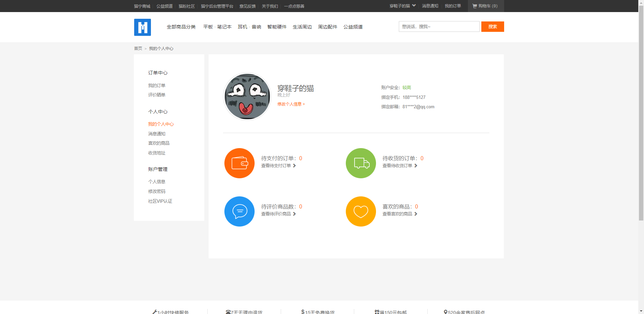The height and width of the screenshot is (314, 644).
Task: Select 我的个人中心 in sidebar
Action: pos(161,124)
